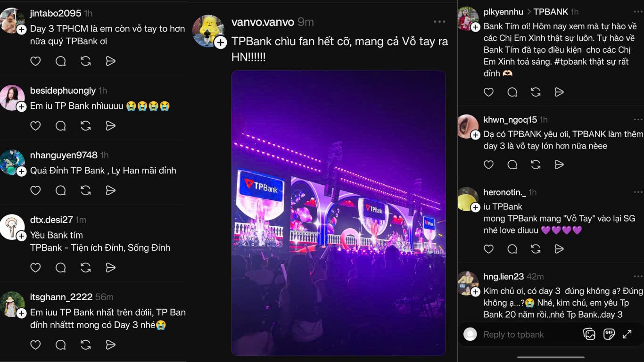This screenshot has height=362, width=644.
Task: Open the three-dot menu on vanvo.vanvo's post
Action: pos(439,21)
